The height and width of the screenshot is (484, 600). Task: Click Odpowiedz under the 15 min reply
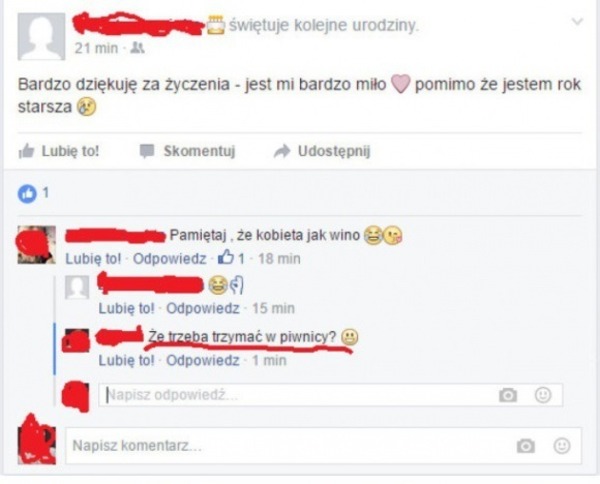click(x=203, y=308)
